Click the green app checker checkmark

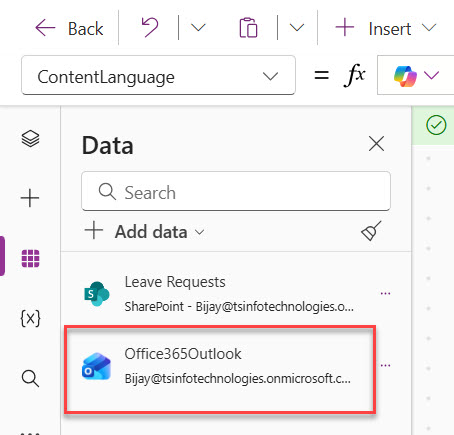436,125
